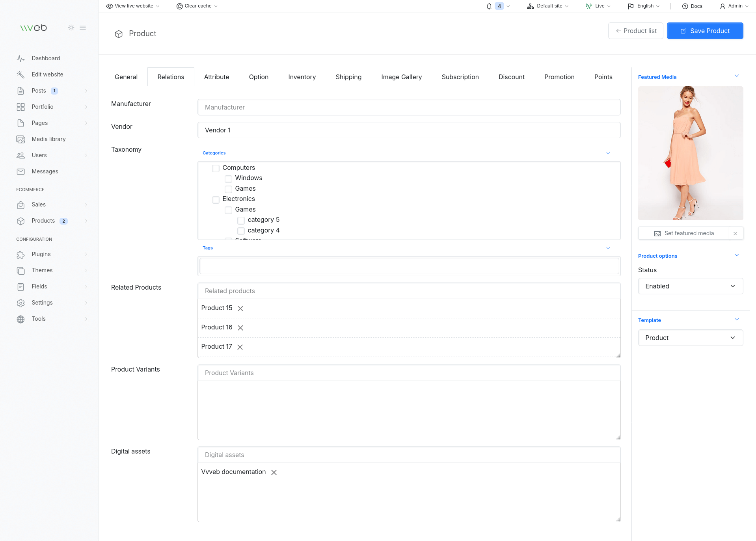Open the Image Gallery tab
Viewport: 756px width, 541px height.
(x=401, y=77)
